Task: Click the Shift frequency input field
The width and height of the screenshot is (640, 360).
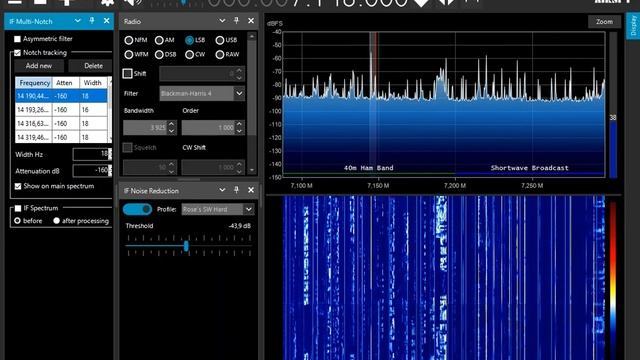Action: [198, 73]
